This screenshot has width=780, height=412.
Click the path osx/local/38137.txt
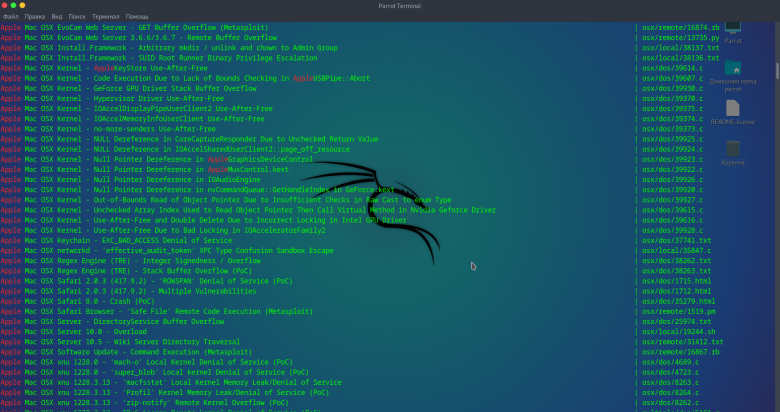click(x=681, y=48)
